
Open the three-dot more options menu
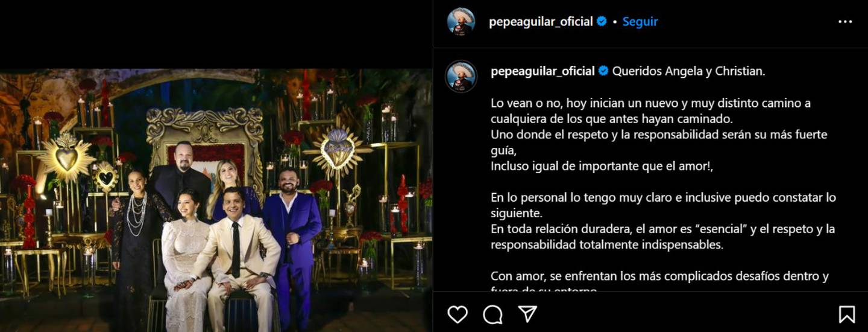coord(845,22)
